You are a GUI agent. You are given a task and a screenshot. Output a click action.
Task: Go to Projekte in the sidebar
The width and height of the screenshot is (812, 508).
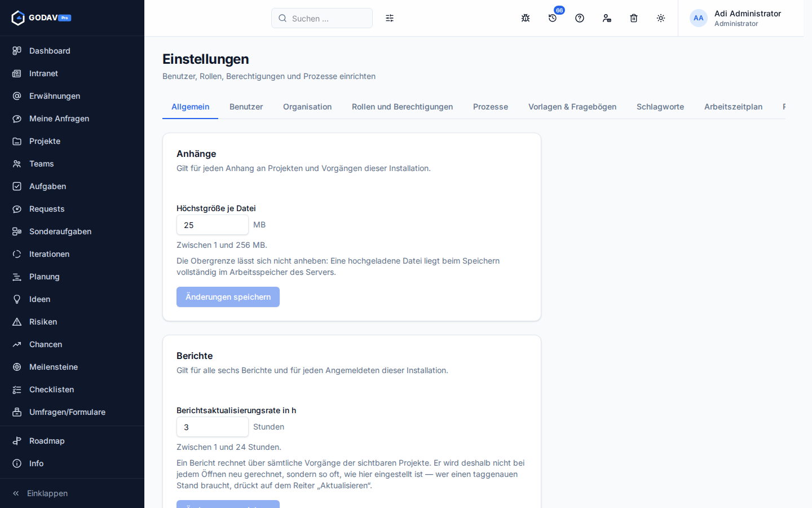tap(72, 141)
